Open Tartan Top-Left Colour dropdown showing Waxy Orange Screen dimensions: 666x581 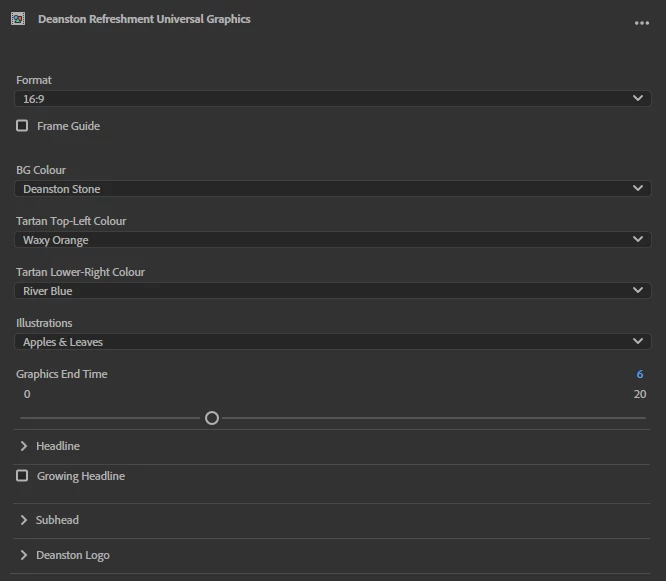point(333,240)
